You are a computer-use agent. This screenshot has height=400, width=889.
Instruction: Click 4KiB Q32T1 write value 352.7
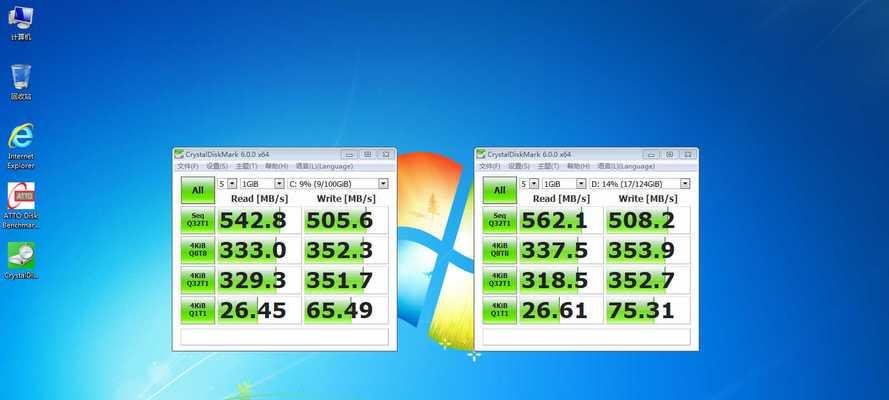coord(647,280)
